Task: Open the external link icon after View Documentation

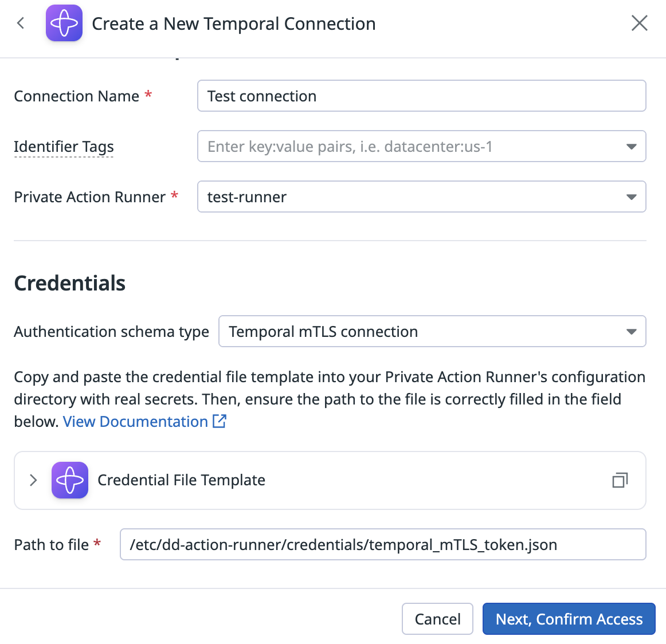Action: pyautogui.click(x=219, y=421)
